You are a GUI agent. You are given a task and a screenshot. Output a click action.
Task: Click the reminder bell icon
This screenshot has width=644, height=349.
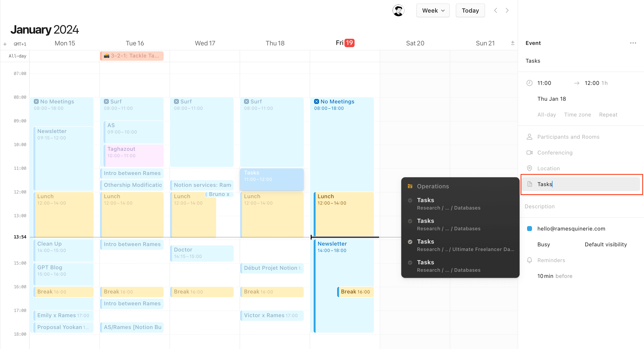click(x=530, y=260)
